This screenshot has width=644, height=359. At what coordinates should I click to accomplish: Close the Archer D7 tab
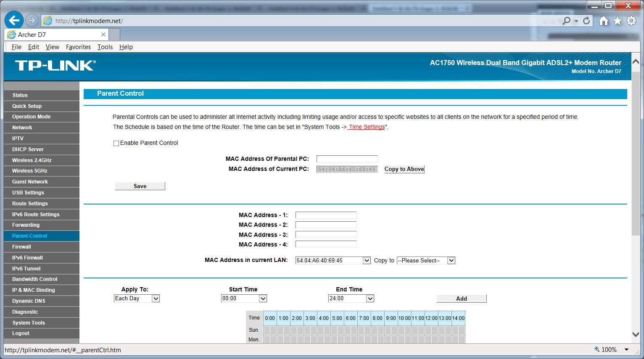coord(103,34)
